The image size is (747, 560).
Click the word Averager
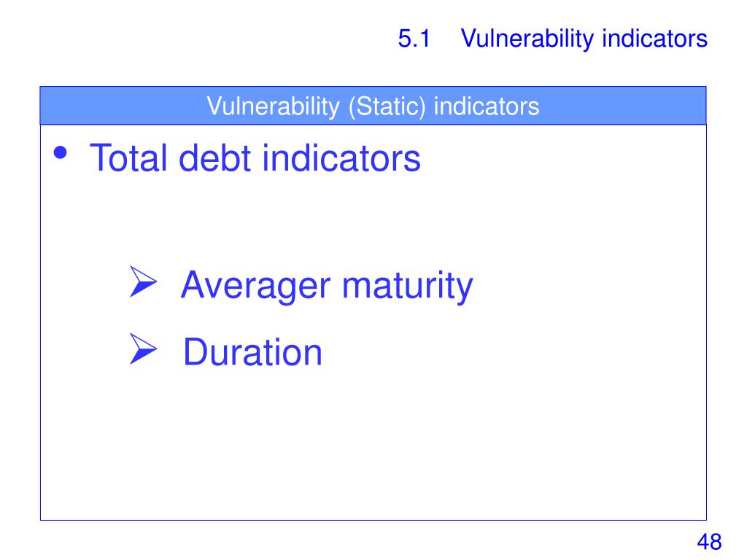(x=255, y=287)
